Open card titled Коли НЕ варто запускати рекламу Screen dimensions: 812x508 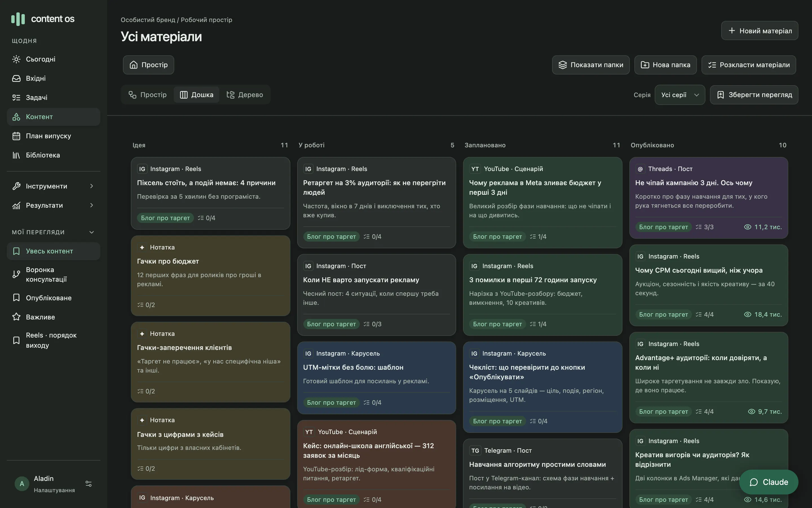pyautogui.click(x=376, y=295)
